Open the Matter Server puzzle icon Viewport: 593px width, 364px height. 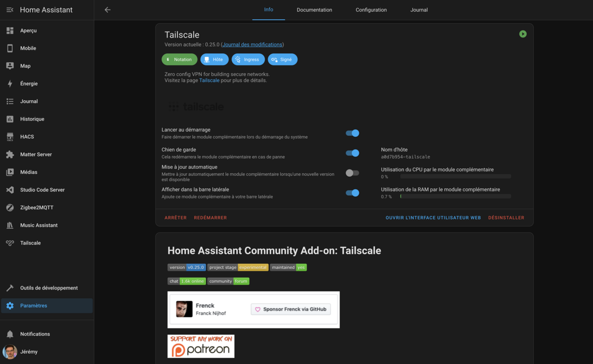(10, 155)
